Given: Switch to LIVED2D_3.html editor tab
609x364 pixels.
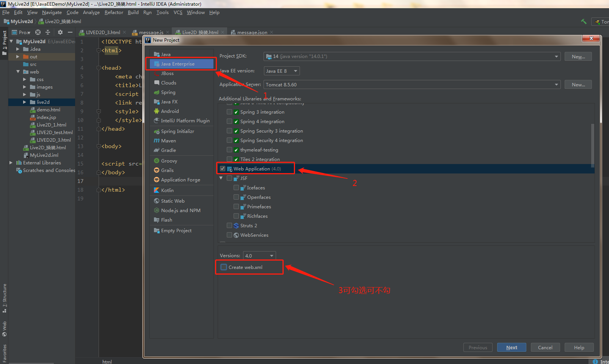Looking at the screenshot, I should click(103, 33).
